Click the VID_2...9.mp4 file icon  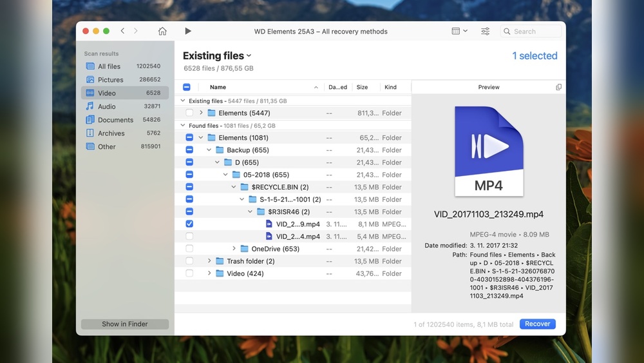tap(269, 224)
